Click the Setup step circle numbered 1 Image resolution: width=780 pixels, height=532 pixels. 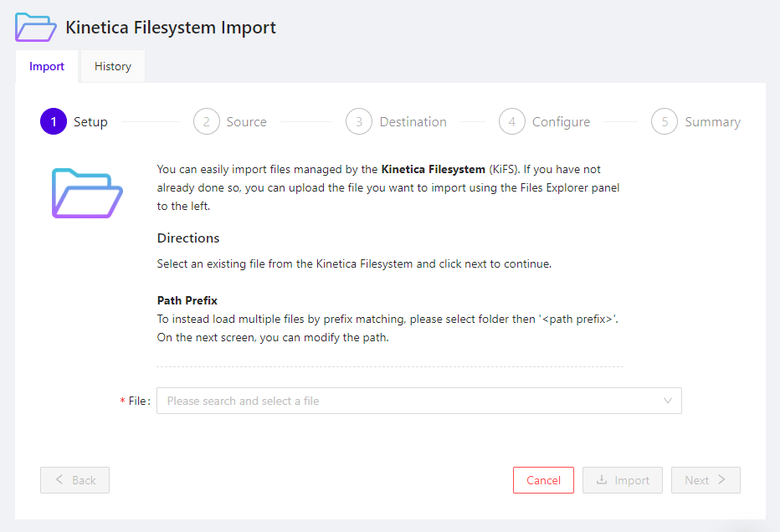[53, 121]
